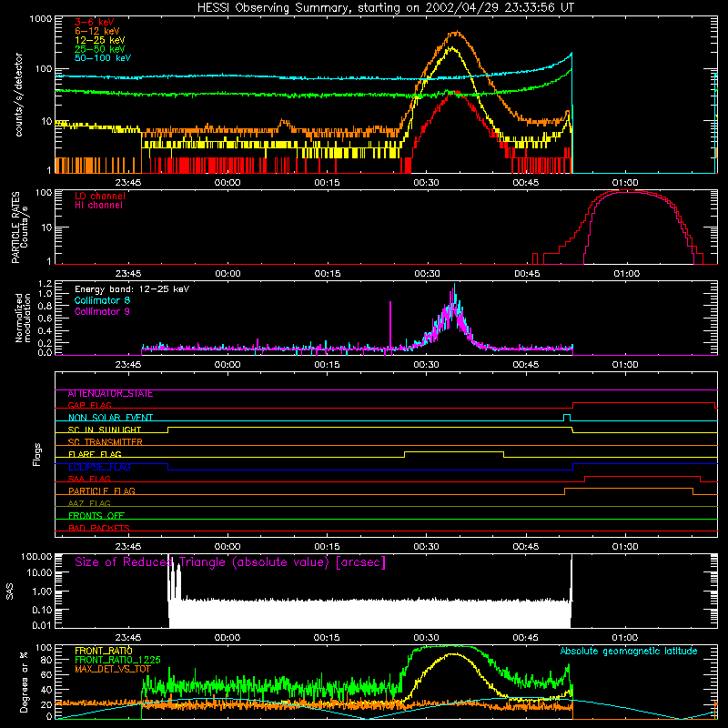This screenshot has height=728, width=728.
Task: Click the 23:45 time label under the modulation panel
Action: click(128, 365)
